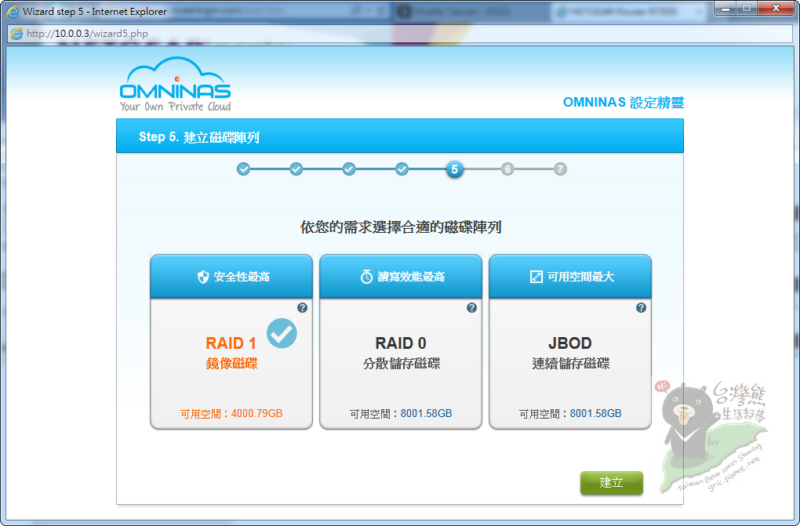Open help icon on RAID 1 card

click(302, 308)
